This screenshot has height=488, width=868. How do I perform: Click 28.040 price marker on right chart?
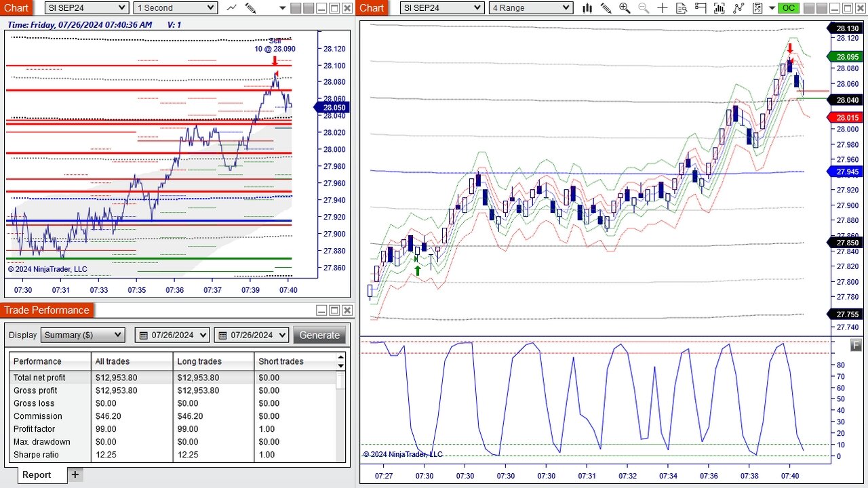[846, 100]
